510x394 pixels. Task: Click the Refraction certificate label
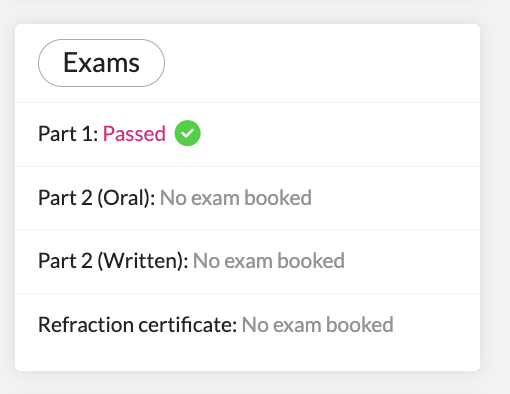coord(138,325)
